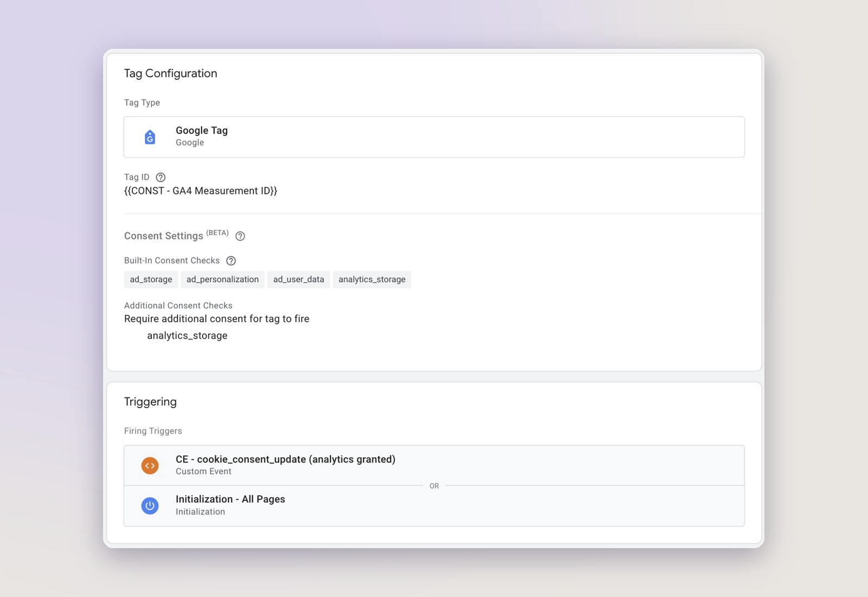Click the Tag ID label
This screenshot has height=597, width=868.
[x=137, y=177]
